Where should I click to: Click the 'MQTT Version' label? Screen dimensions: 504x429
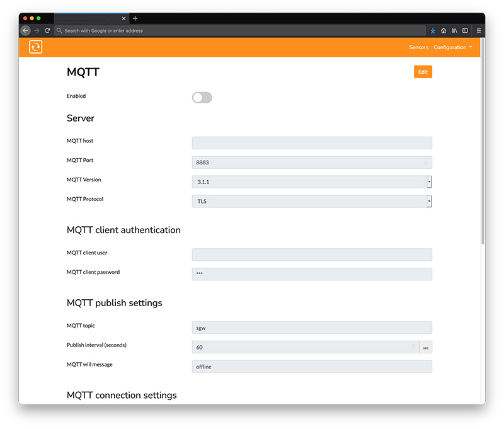click(84, 180)
